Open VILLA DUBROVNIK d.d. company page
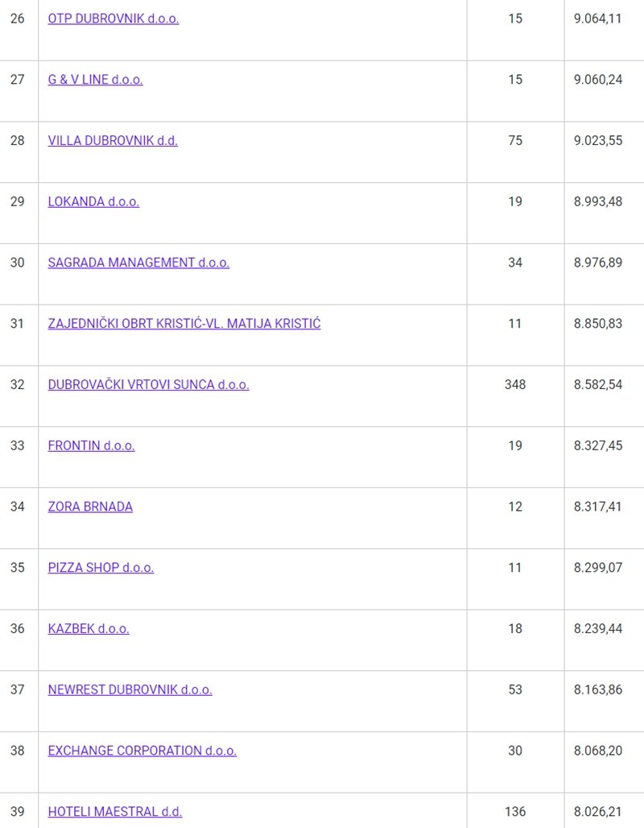The height and width of the screenshot is (828, 644). [113, 141]
